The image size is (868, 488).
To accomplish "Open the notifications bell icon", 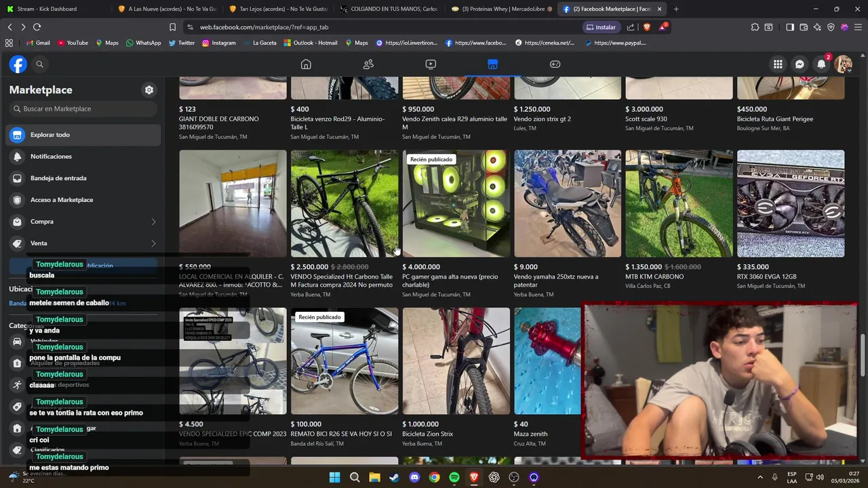I will [821, 64].
